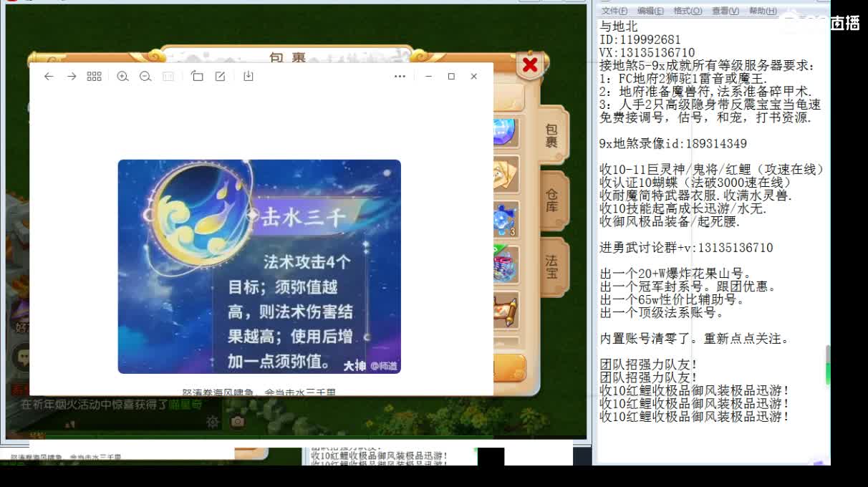
Task: Click the line '进勇武讨论群+v:13135136710'
Action: point(686,248)
